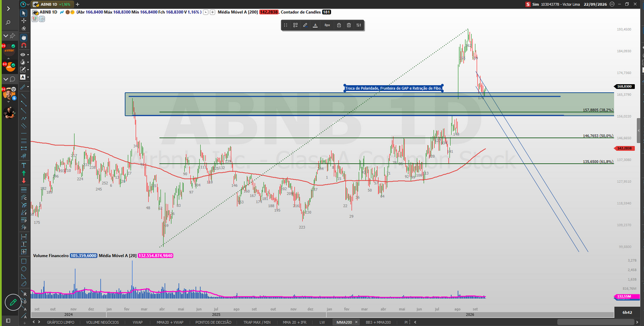Select the Troca de Polaridade text annotation
Image resolution: width=644 pixels, height=326 pixels.
point(393,88)
